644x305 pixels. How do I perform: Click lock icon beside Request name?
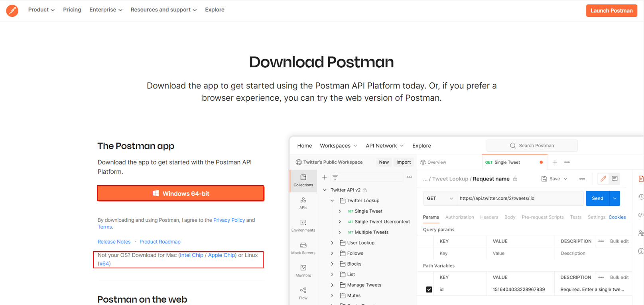pos(515,179)
